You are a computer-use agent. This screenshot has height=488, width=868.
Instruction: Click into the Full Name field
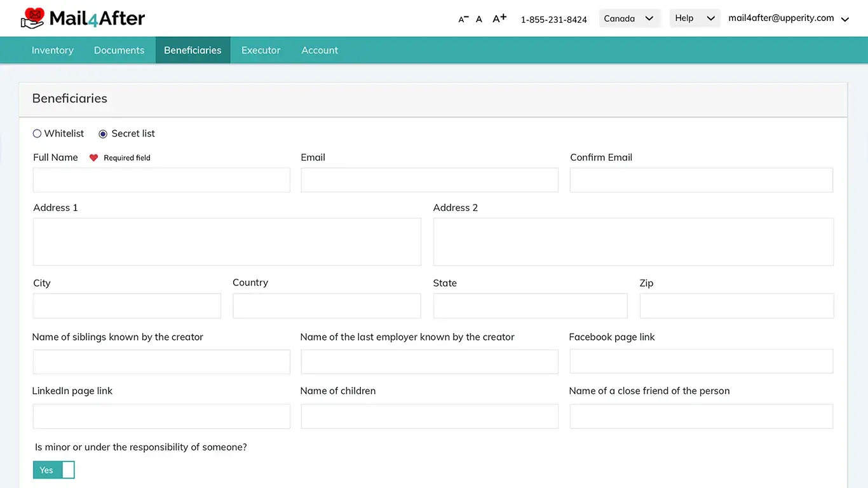[161, 180]
